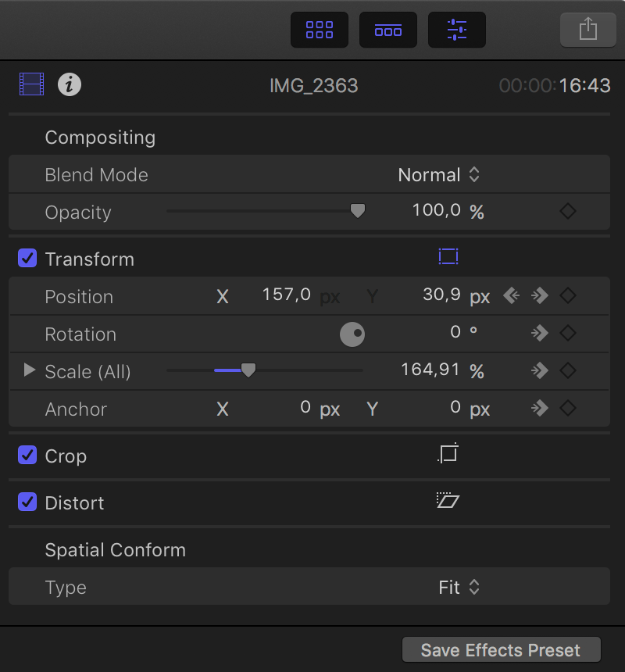This screenshot has height=672, width=625.
Task: Activate the Distort onscreen tool icon
Action: coord(448,500)
